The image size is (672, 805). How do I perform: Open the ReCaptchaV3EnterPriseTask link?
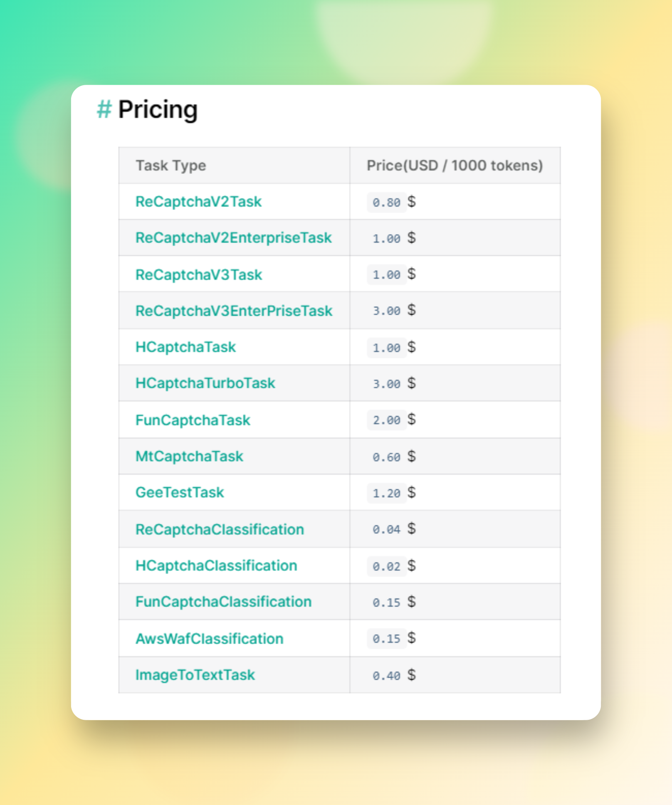click(x=234, y=311)
